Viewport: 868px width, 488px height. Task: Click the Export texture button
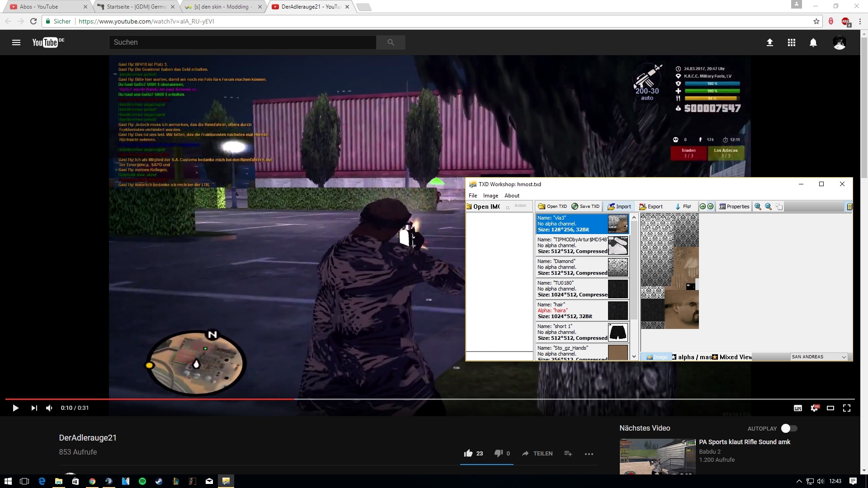pos(651,206)
